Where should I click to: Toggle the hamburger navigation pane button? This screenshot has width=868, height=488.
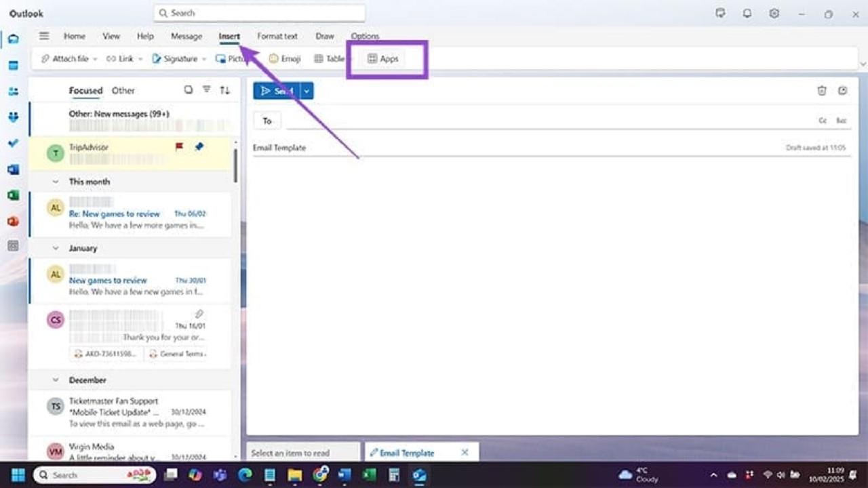pyautogui.click(x=44, y=36)
